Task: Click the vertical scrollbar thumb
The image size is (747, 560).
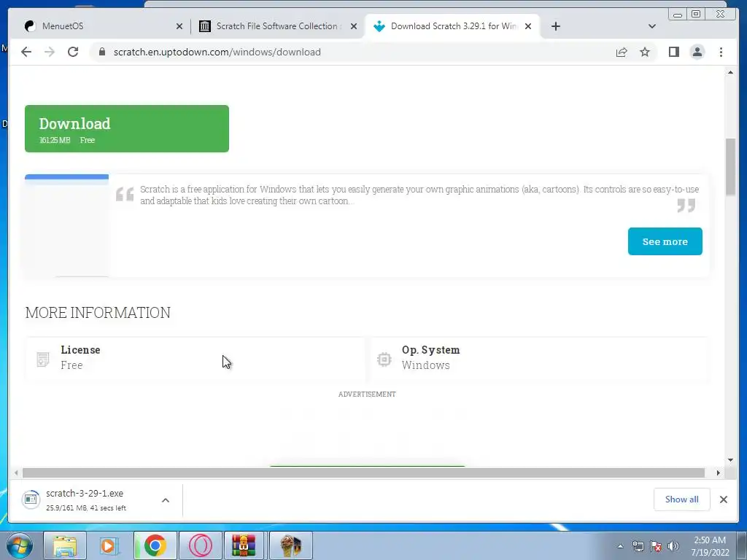Action: point(730,167)
